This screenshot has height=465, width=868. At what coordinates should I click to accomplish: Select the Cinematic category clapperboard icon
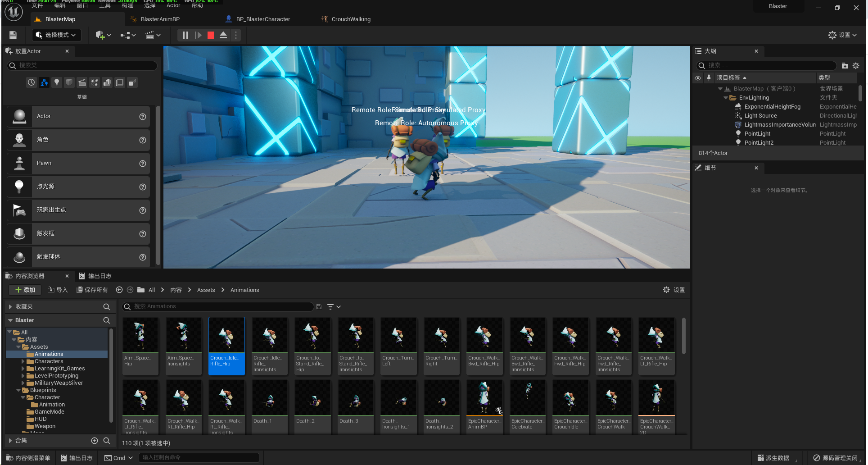point(82,82)
